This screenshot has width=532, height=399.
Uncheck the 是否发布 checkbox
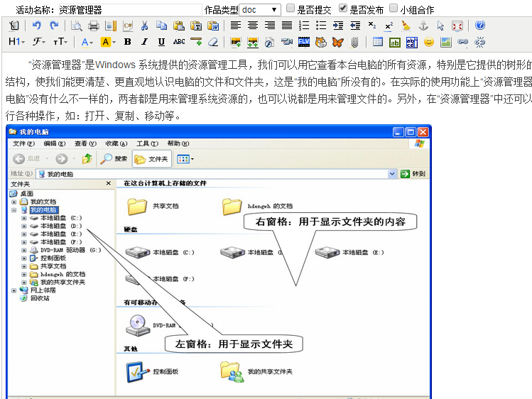tap(343, 8)
